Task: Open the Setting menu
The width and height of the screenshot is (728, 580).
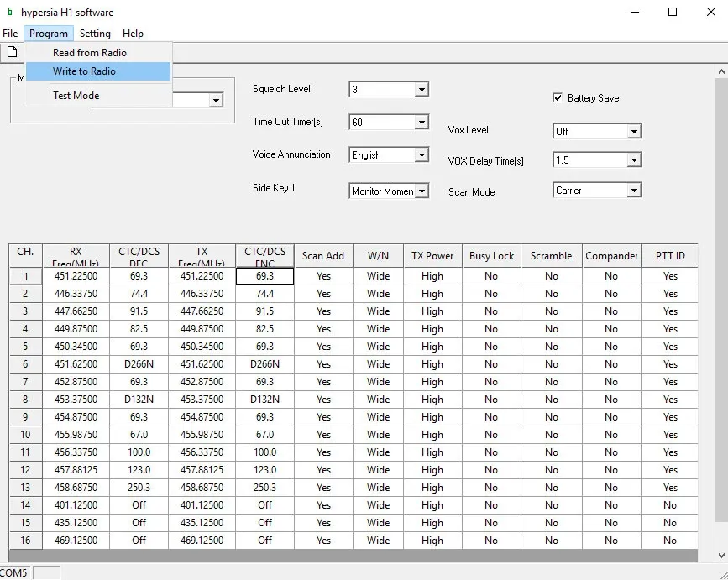Action: (x=95, y=34)
